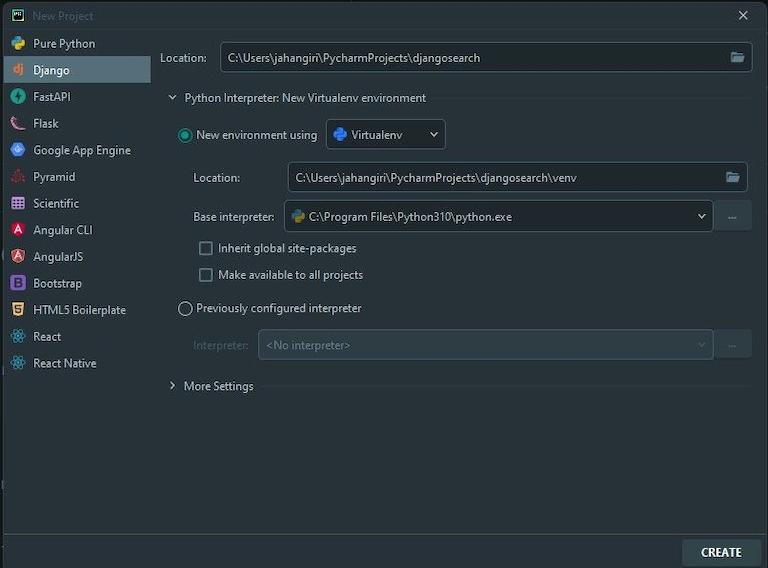The width and height of the screenshot is (768, 568).
Task: Select the HTML5 Boilerplate icon
Action: pyautogui.click(x=18, y=310)
